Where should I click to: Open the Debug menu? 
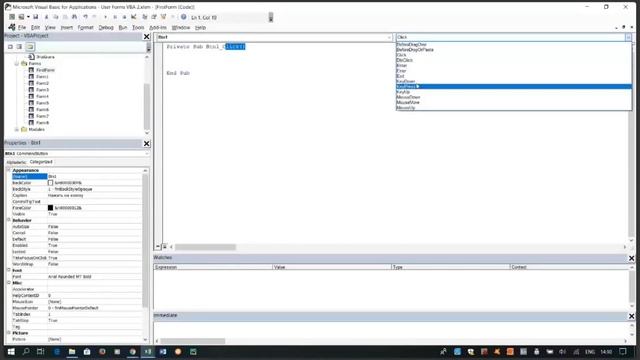coord(106,27)
